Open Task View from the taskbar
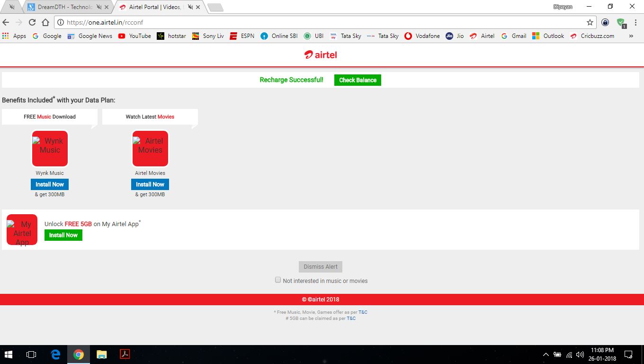Viewport: 644px width, 364px height. [x=31, y=355]
